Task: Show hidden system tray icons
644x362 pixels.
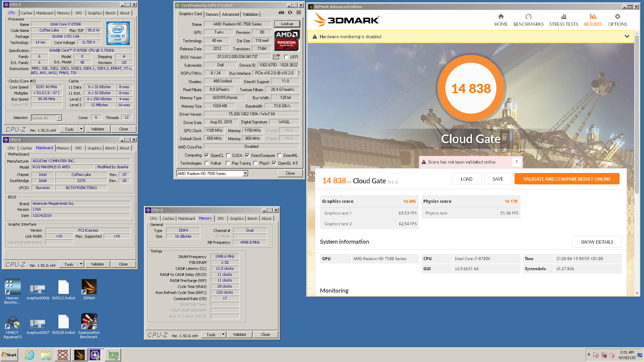Action: (x=589, y=355)
